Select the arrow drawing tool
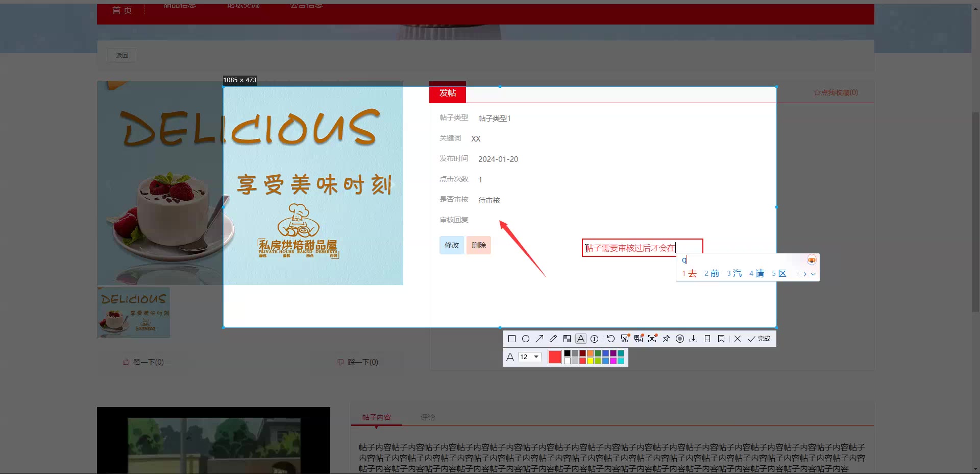Screen dimensions: 980x474 pyautogui.click(x=540, y=339)
